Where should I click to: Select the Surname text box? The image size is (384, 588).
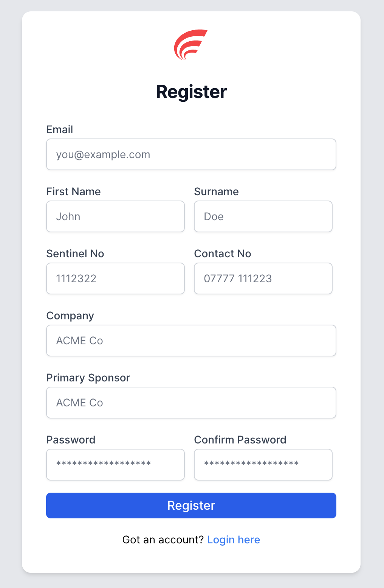263,216
